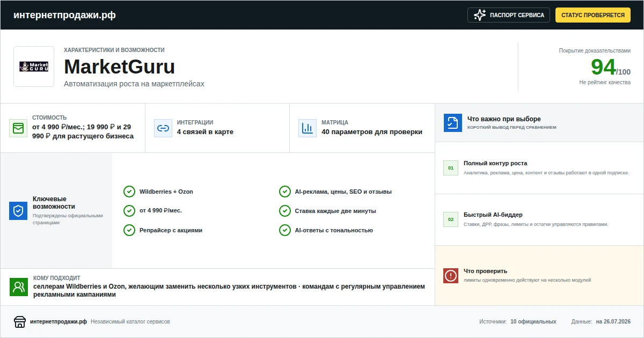The image size is (644, 338).
Task: Click the storefront icon in the footer
Action: 20,322
